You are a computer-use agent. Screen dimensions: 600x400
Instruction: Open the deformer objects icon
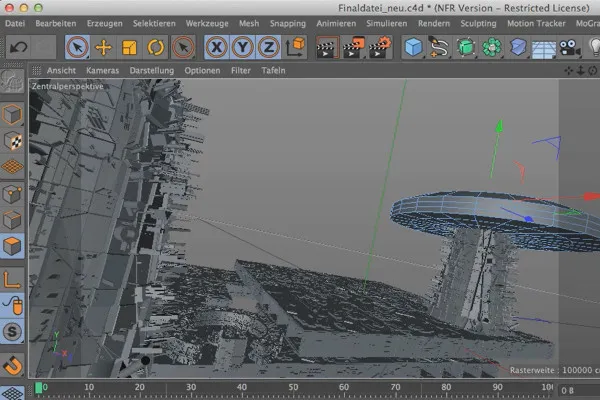click(518, 47)
